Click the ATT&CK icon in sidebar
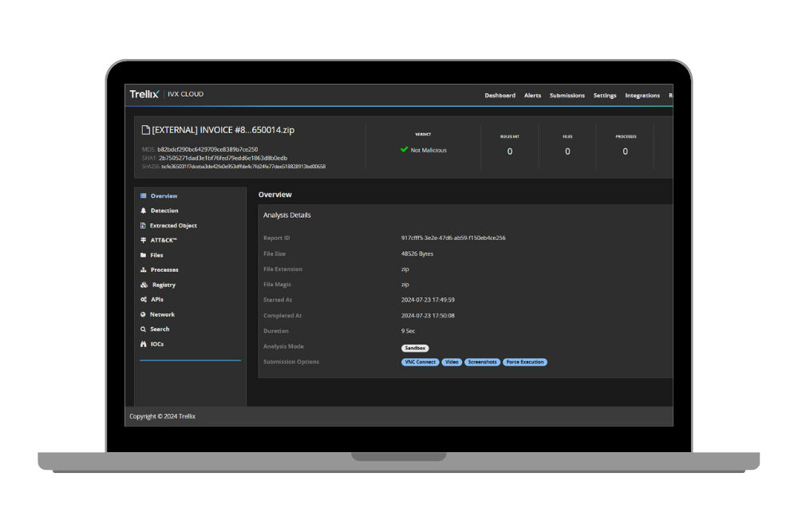Image resolution: width=798 pixels, height=532 pixels. 144,240
